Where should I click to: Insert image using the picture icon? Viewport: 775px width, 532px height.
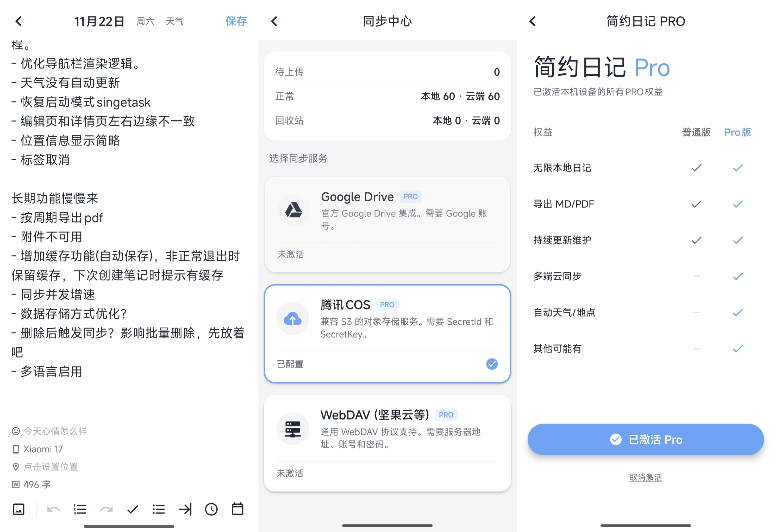click(x=18, y=509)
